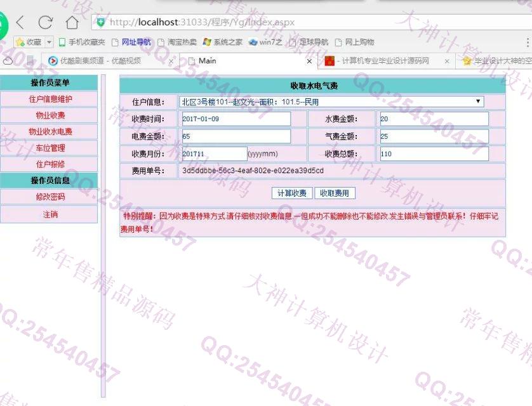532x406 pixels.
Task: Open 物业收水电费 menu item
Action: click(x=50, y=131)
